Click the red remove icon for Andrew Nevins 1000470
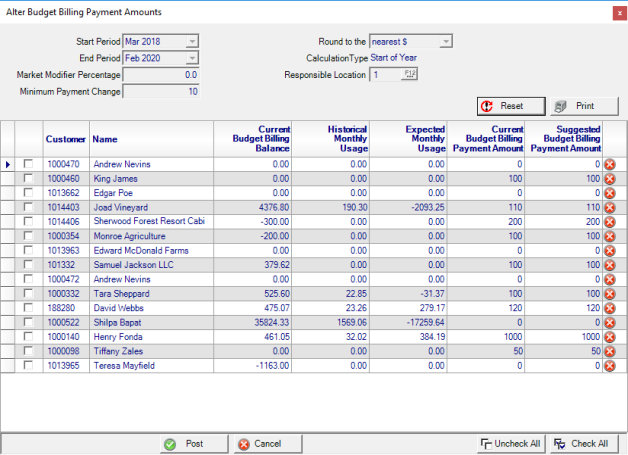The width and height of the screenshot is (628, 455). [x=609, y=164]
